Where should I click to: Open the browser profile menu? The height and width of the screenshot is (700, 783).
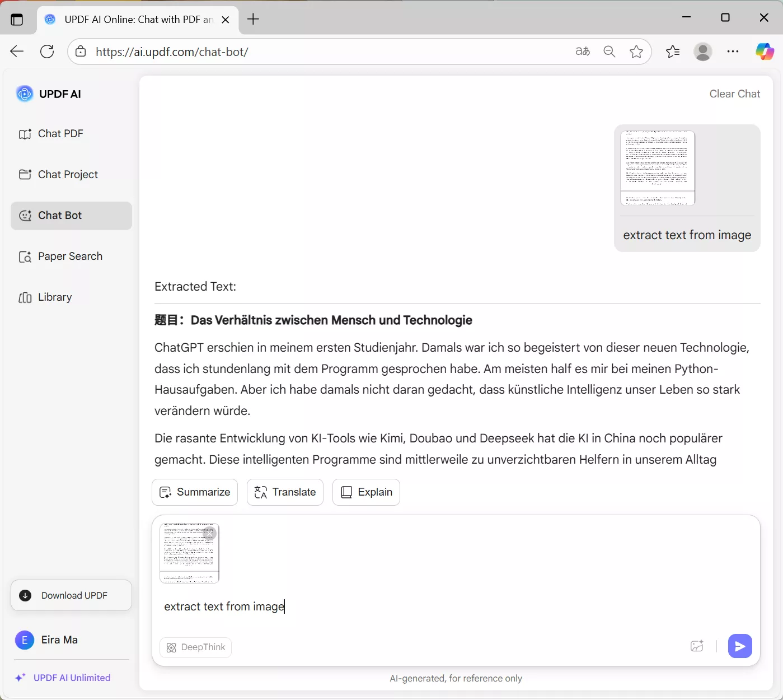coord(702,52)
